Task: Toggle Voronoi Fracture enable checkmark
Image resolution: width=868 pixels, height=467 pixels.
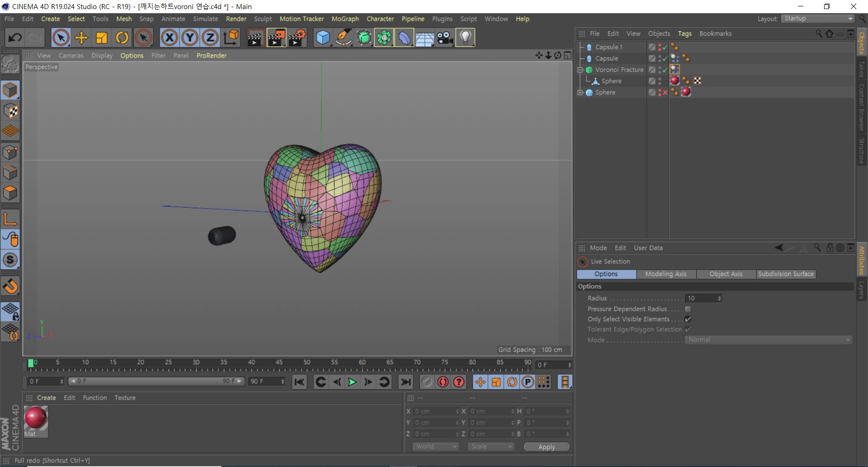Action: click(665, 70)
